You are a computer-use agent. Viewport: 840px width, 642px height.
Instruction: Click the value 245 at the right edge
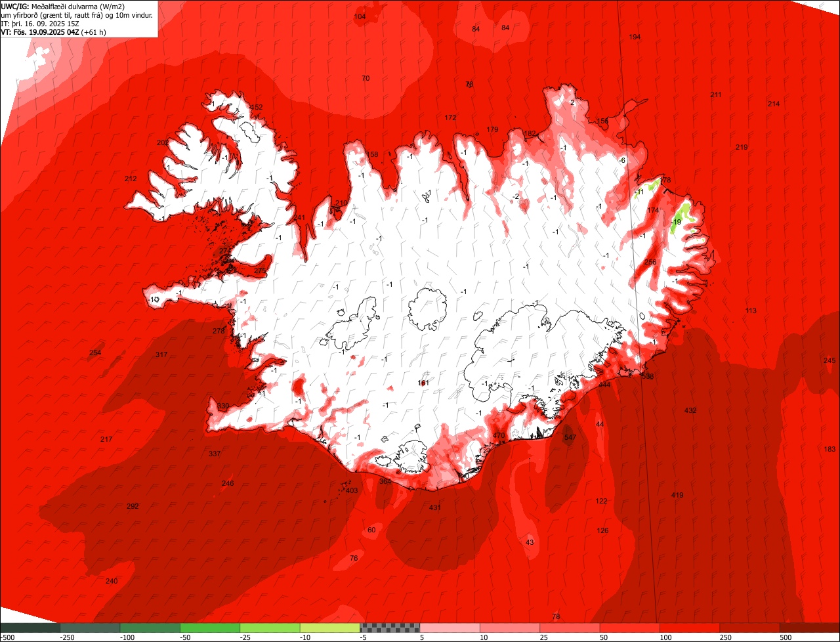829,360
